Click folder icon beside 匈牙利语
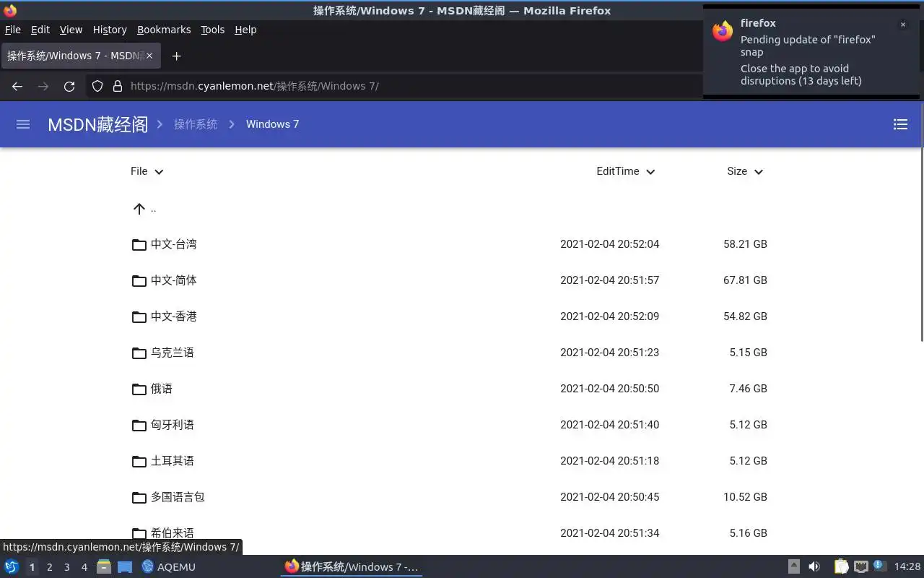The width and height of the screenshot is (924, 578). 139,425
